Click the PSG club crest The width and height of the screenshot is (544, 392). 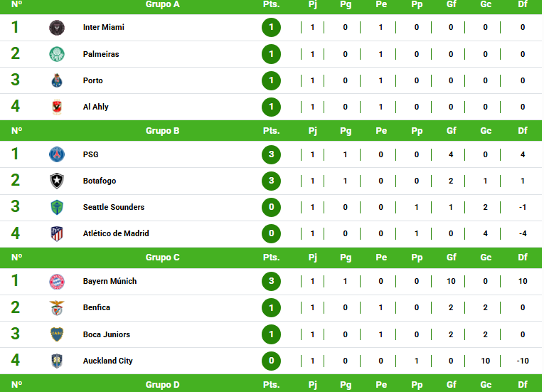coord(57,154)
